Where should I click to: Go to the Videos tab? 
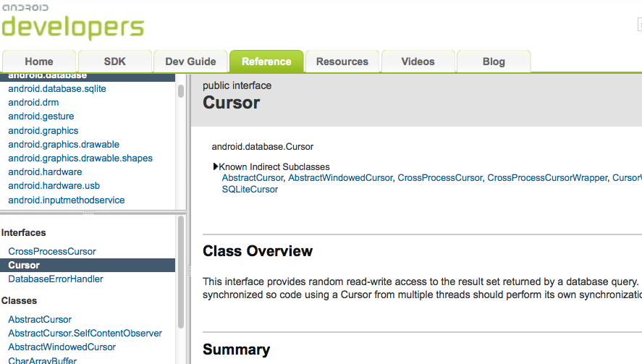tap(418, 62)
